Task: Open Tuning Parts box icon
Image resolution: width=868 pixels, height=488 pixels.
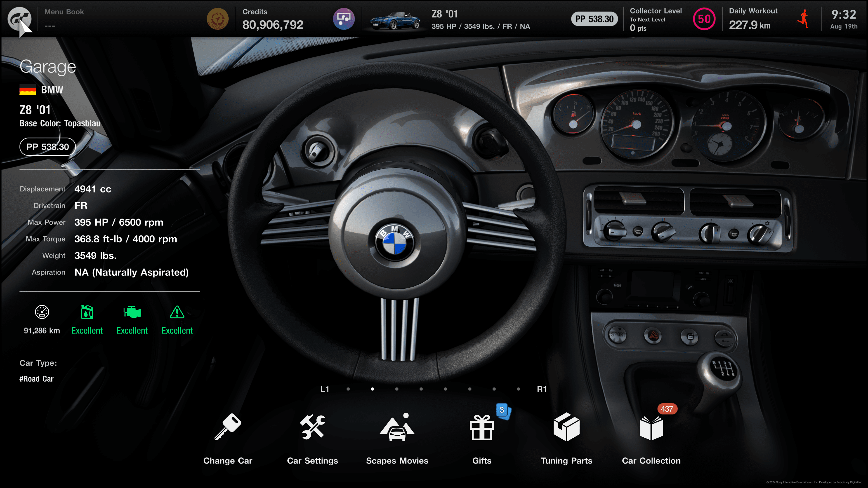Action: [566, 427]
